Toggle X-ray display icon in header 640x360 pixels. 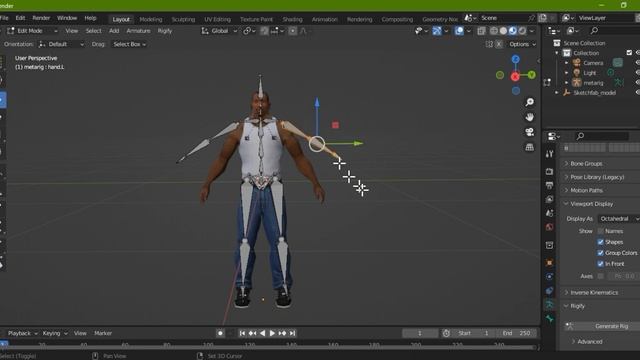481,31
